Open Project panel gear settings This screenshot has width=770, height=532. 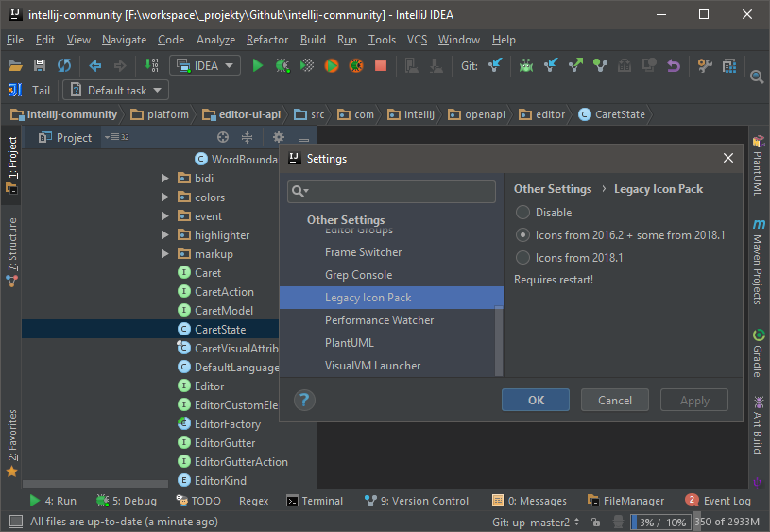[279, 137]
